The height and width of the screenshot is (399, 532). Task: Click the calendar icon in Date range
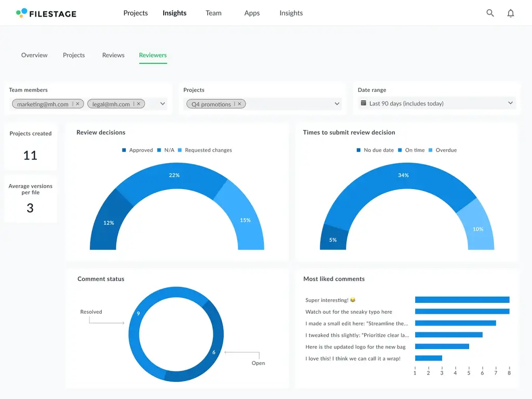pos(363,103)
